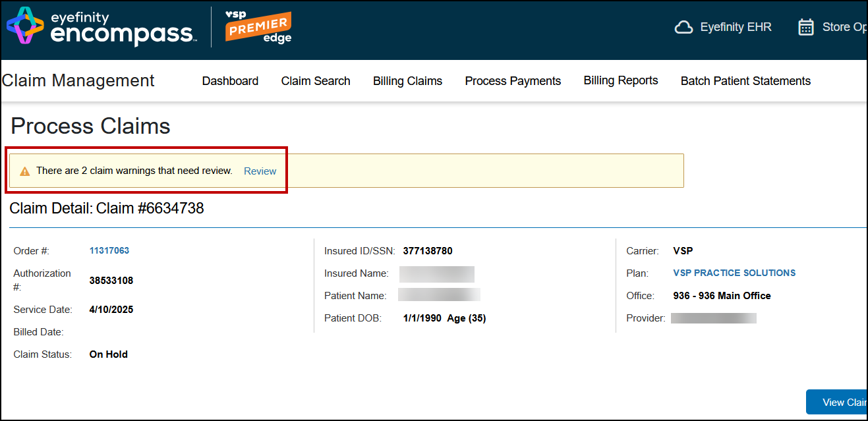Click the Claim Management heading
Screen dimensions: 868x421
[x=78, y=80]
